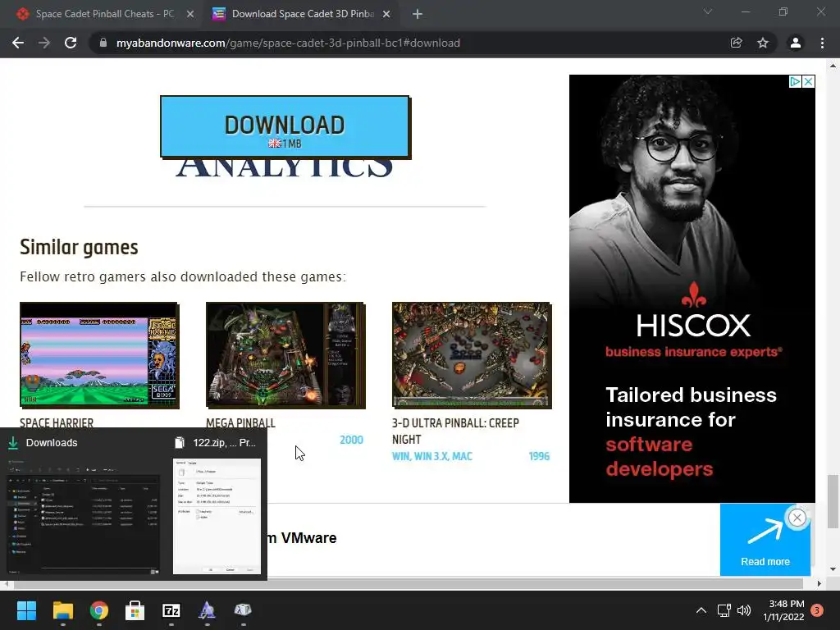Click the 1996 year link
Image resolution: width=840 pixels, height=630 pixels.
coord(539,456)
